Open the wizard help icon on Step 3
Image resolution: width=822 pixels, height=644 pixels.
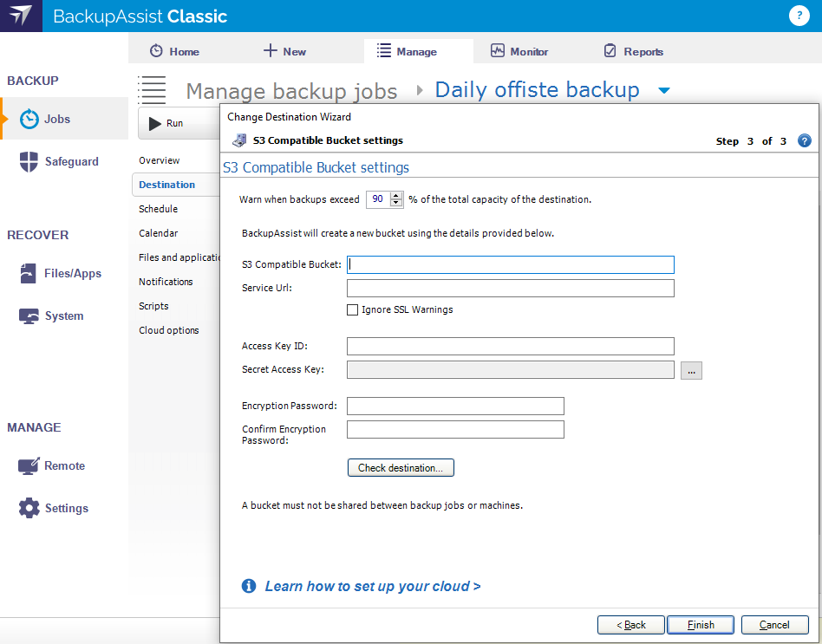tap(804, 140)
